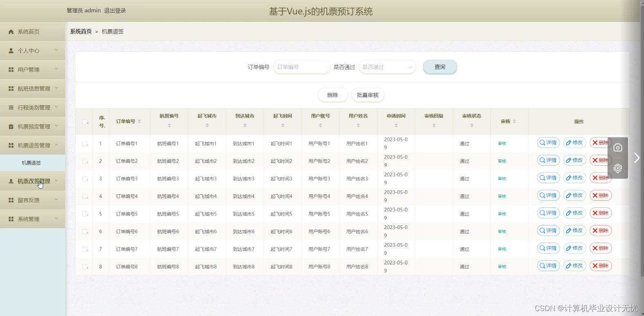
Task: Sort by 审核状态 using the column sort arrows
Action: coord(472,125)
